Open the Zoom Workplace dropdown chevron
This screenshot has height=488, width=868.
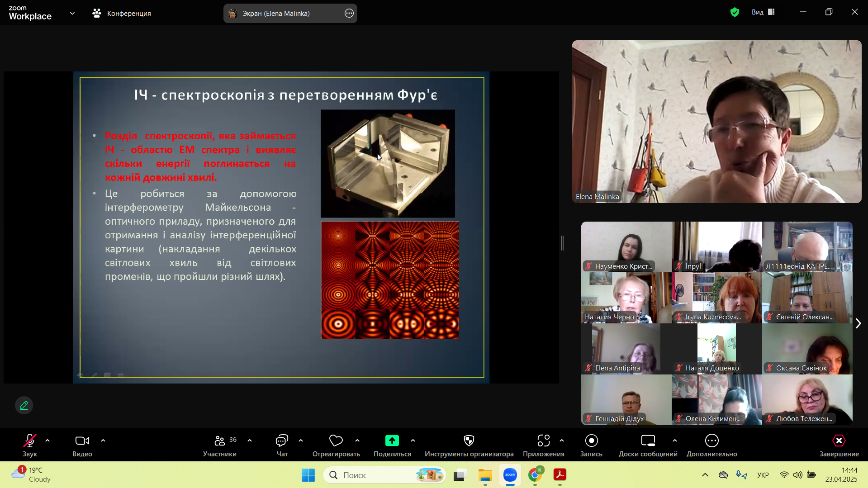(72, 14)
